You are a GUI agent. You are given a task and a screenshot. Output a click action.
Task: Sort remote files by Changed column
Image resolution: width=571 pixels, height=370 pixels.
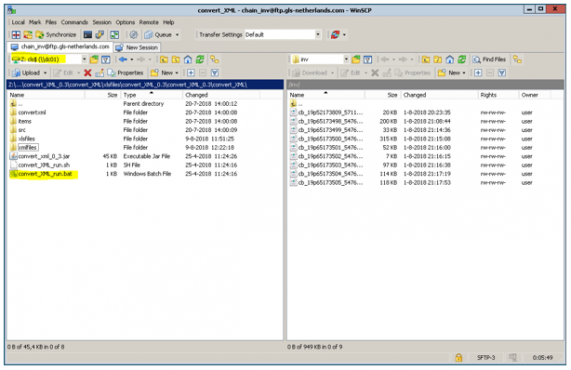click(440, 95)
